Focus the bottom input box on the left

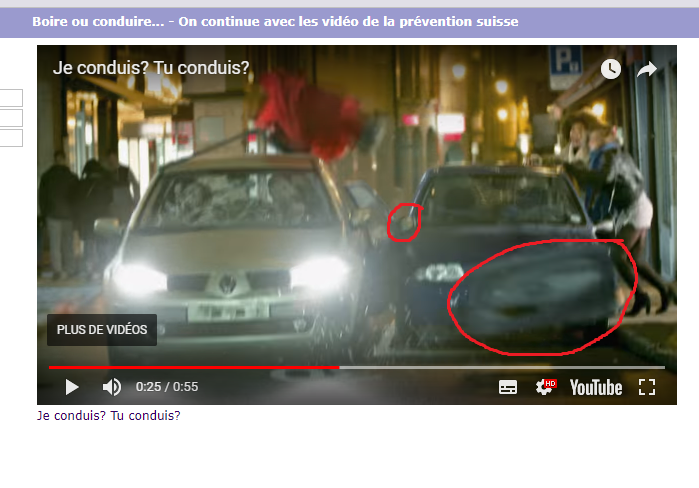pos(11,138)
